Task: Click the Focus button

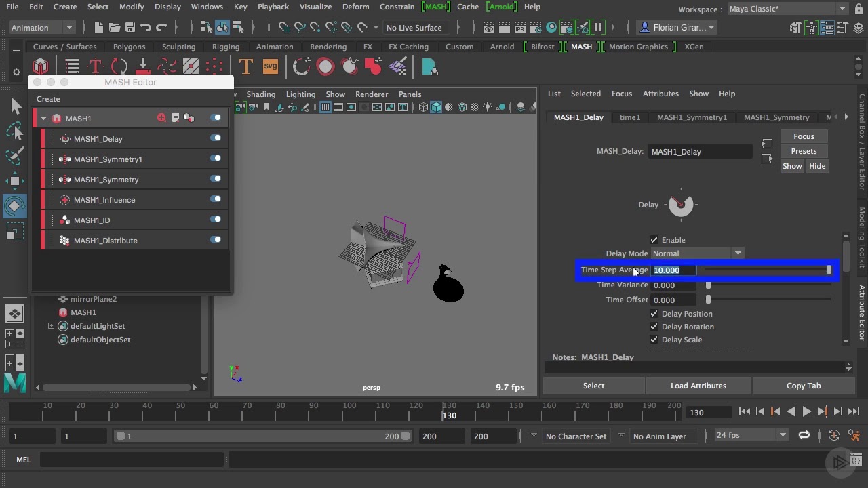Action: [804, 136]
